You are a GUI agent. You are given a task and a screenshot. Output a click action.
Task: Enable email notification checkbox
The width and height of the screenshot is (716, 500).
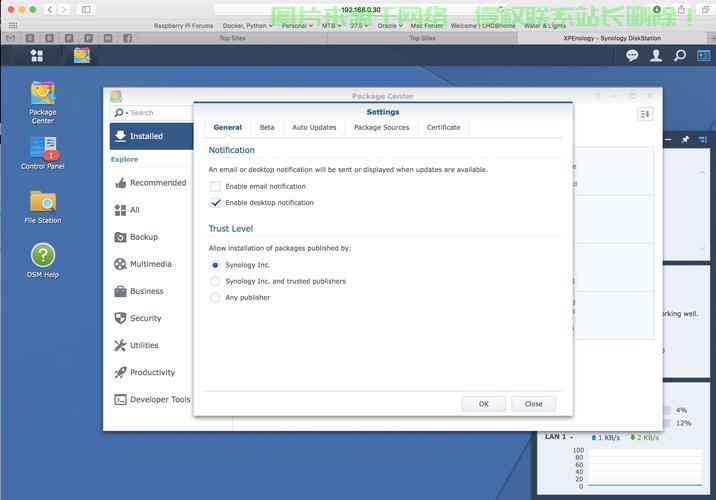(215, 187)
